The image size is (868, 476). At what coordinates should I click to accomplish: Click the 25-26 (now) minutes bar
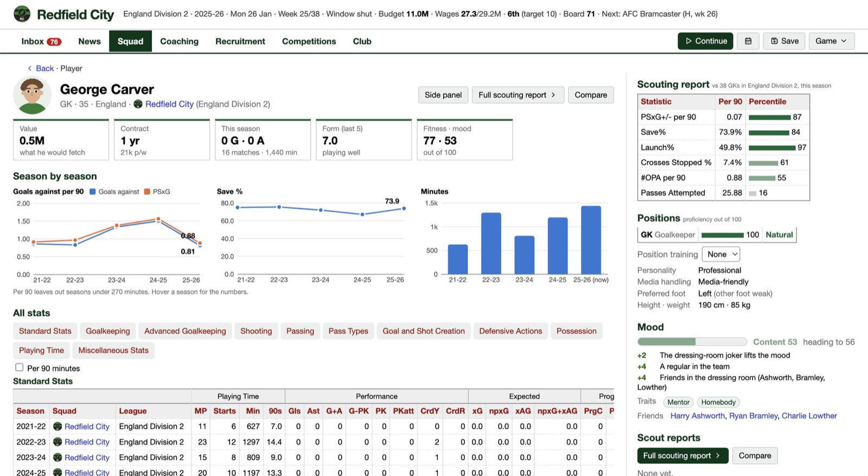click(591, 240)
